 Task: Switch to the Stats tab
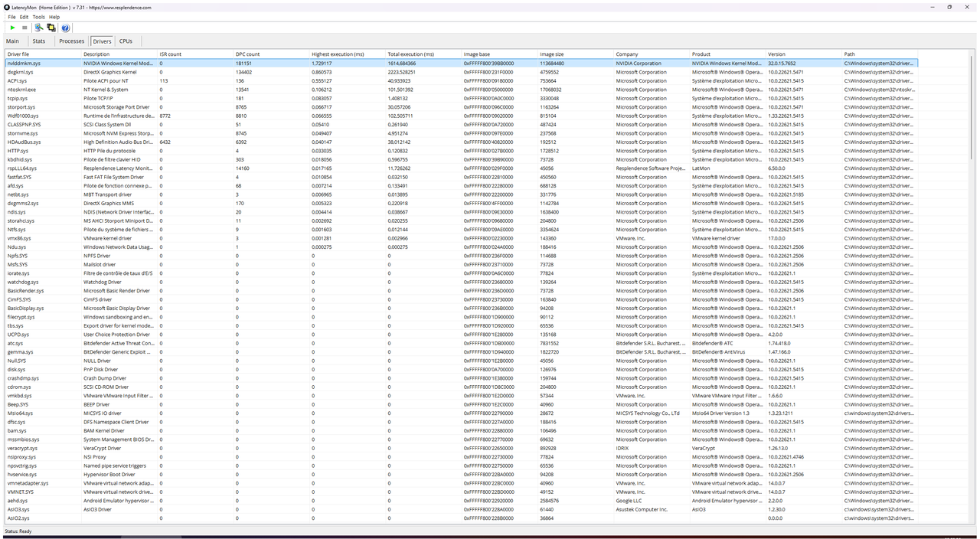(x=39, y=41)
